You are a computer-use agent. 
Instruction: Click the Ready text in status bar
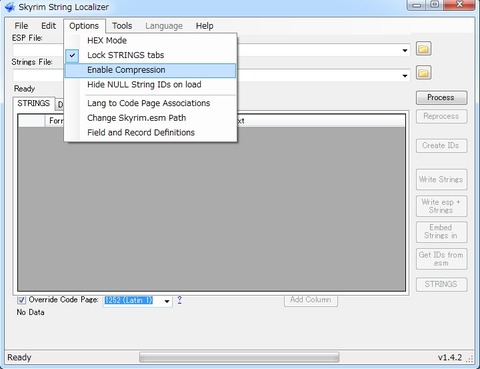(19, 357)
